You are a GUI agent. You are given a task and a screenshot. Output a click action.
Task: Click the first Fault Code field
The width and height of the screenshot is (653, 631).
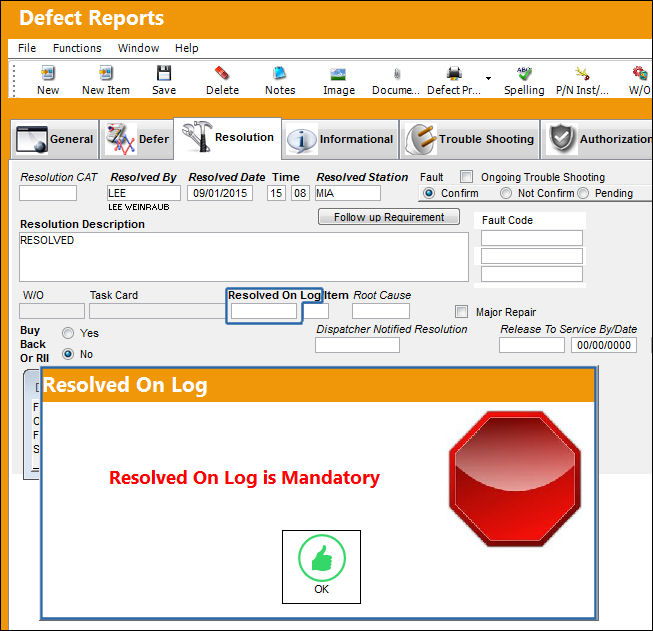tap(531, 238)
